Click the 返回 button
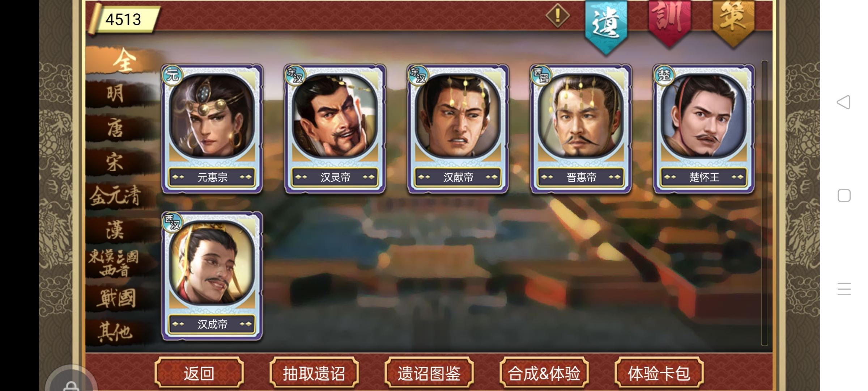This screenshot has height=391, width=868. coord(199,373)
